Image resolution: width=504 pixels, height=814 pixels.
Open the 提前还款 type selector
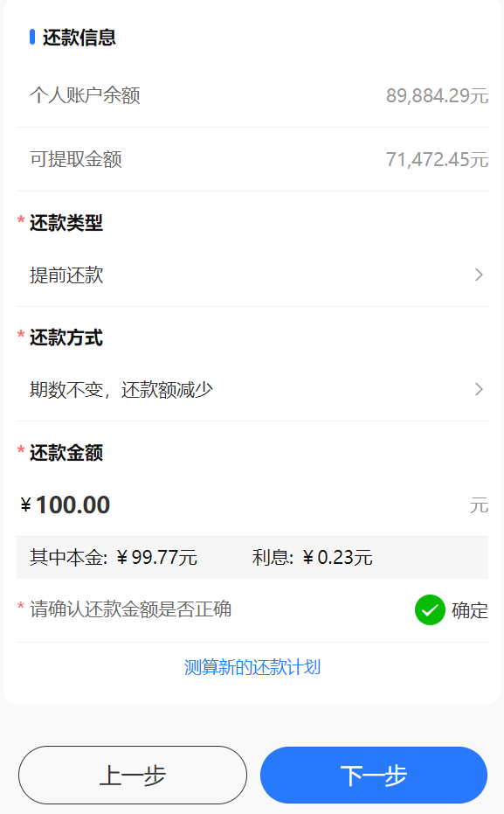click(x=252, y=275)
